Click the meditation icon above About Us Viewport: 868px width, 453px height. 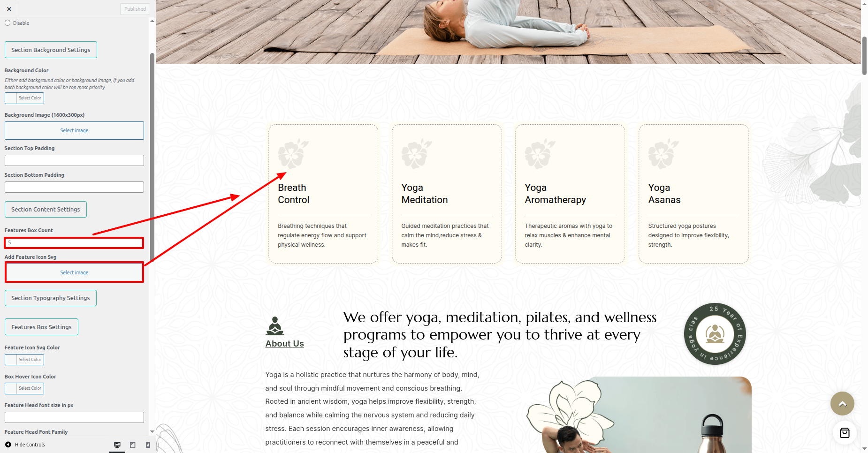[275, 326]
